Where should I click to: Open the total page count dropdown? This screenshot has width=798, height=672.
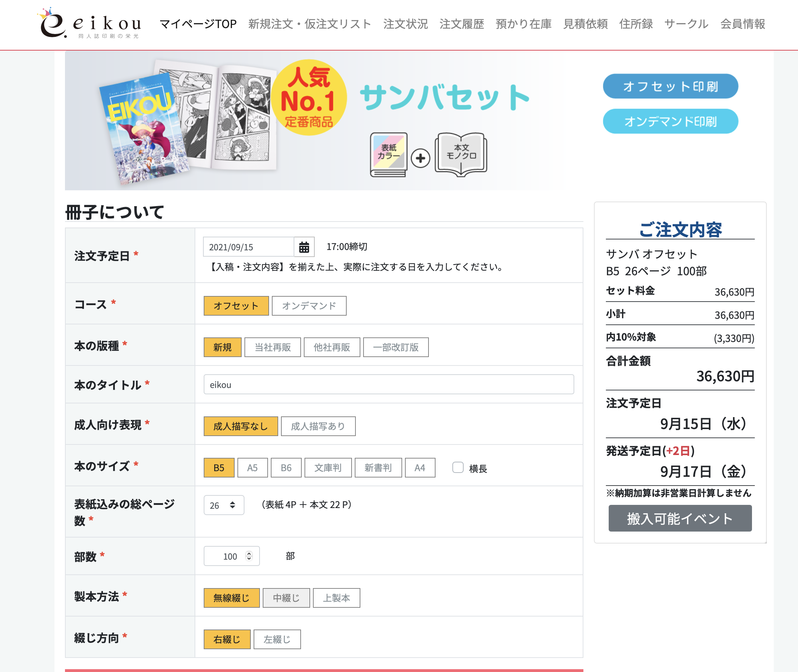(224, 505)
